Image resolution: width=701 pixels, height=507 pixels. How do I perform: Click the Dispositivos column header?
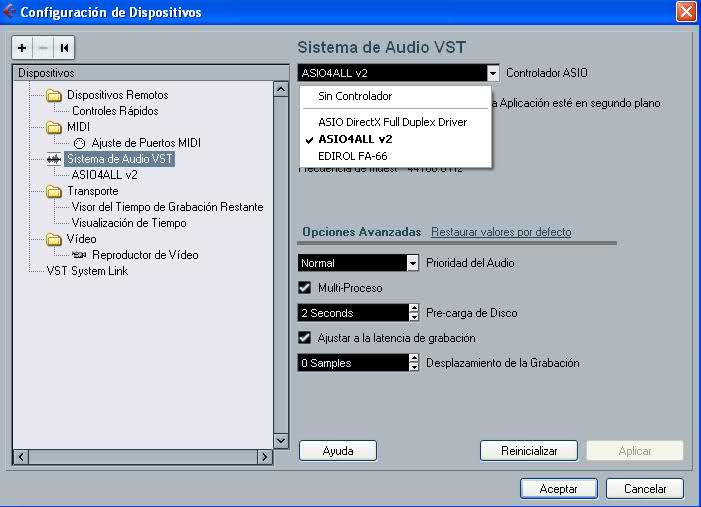click(151, 73)
